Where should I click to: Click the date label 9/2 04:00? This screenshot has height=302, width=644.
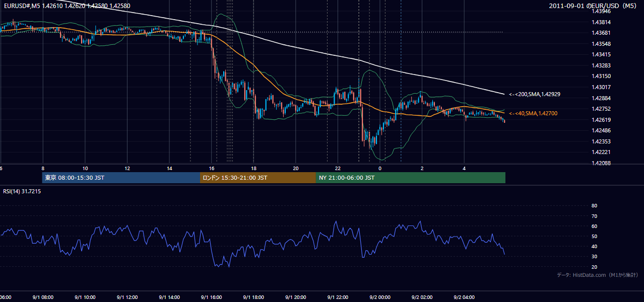pos(465,297)
